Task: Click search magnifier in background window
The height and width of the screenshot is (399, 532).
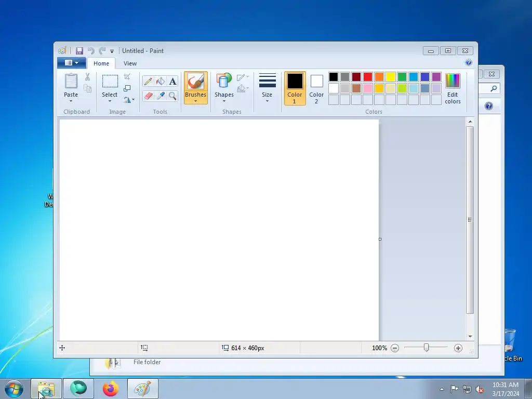Action: (494, 88)
